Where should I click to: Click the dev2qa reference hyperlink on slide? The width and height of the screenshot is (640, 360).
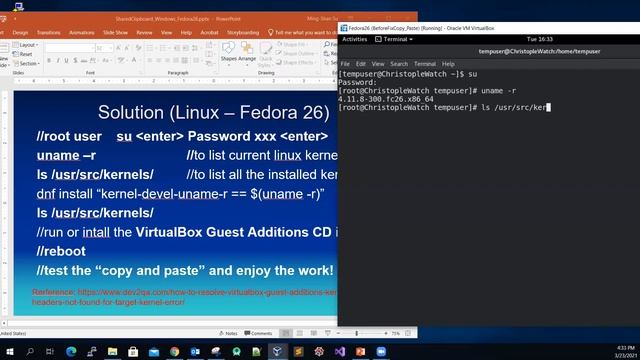point(184,297)
